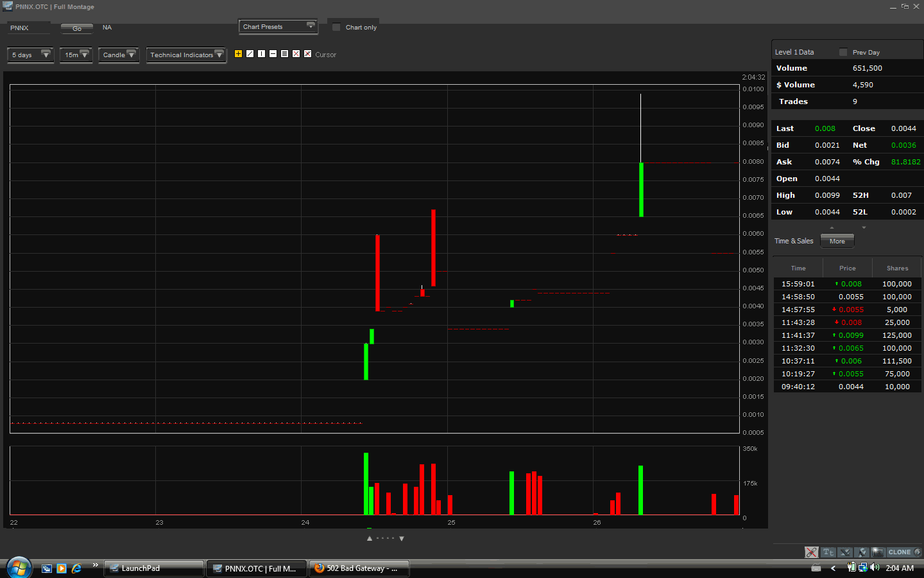Open the Technical Indicators dropdown
The image size is (924, 578).
pos(186,55)
